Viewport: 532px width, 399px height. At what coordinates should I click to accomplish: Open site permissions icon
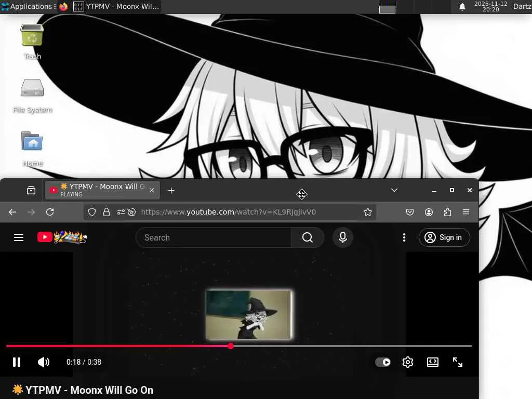coord(121,212)
